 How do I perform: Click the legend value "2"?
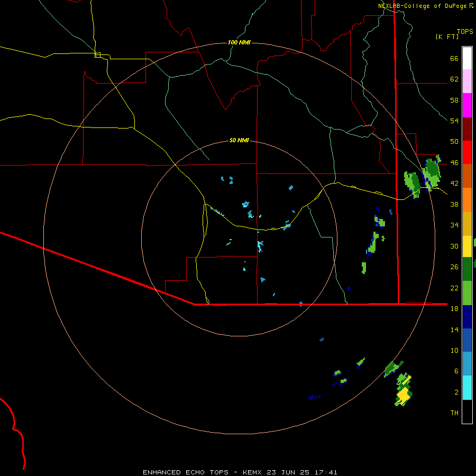[x=456, y=392]
